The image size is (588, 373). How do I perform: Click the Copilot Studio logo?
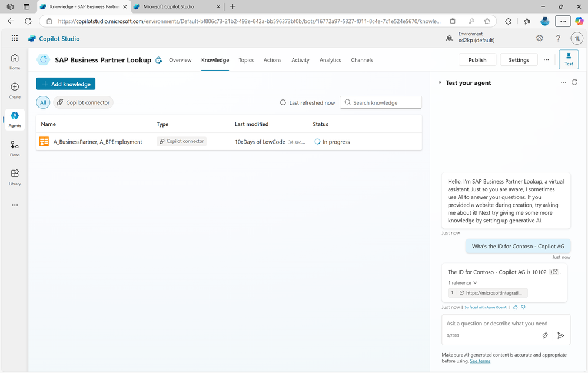pyautogui.click(x=54, y=39)
